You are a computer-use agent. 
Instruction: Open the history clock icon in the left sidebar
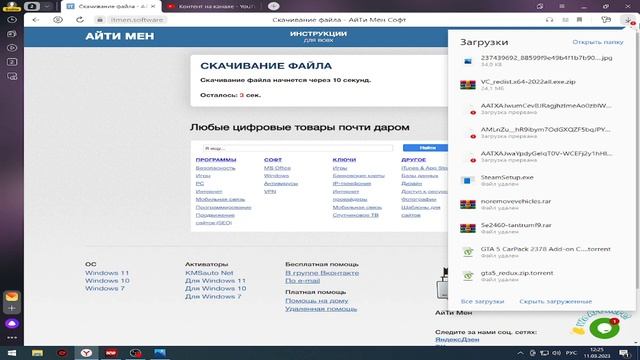pos(12,20)
